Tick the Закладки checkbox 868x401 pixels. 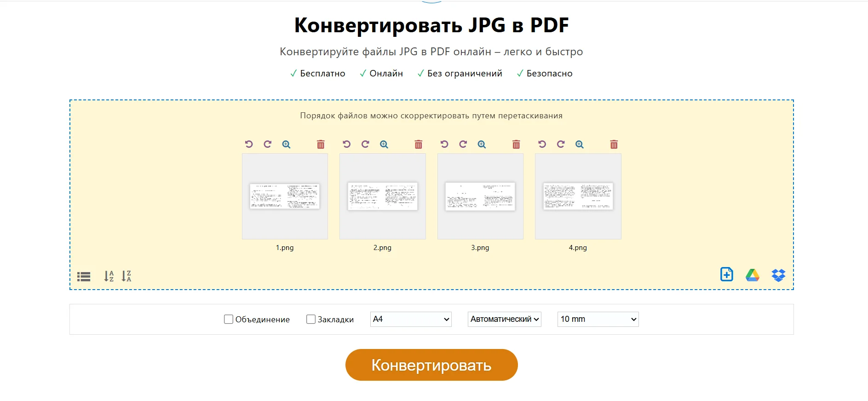tap(311, 319)
